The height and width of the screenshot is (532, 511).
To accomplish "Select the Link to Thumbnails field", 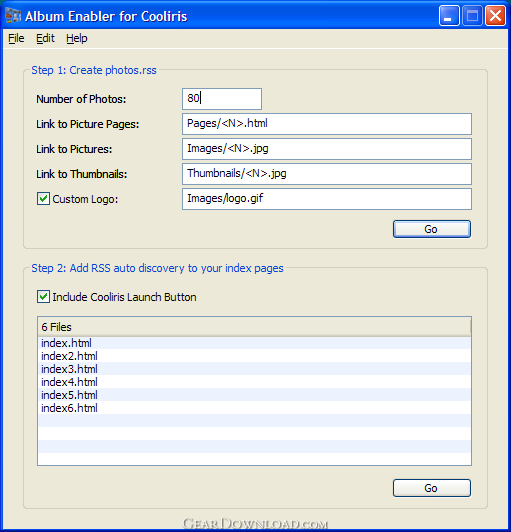I will 327,174.
